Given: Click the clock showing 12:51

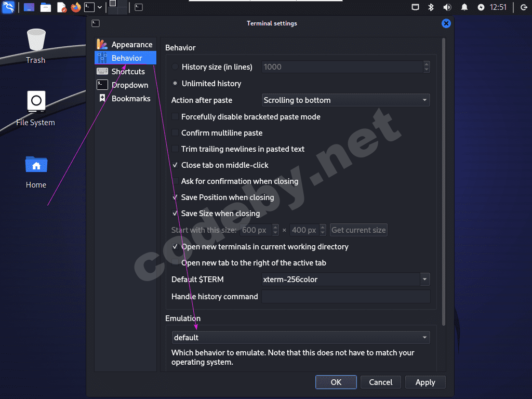Looking at the screenshot, I should [x=498, y=7].
